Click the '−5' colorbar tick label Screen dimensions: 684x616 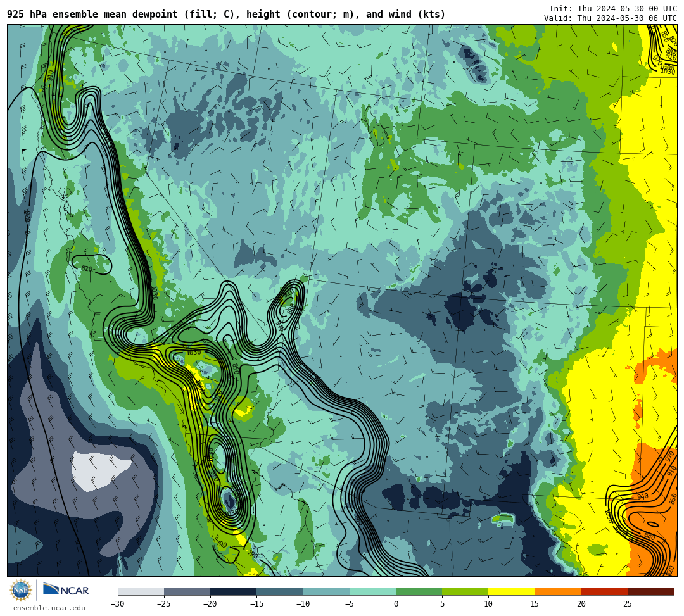tap(350, 604)
